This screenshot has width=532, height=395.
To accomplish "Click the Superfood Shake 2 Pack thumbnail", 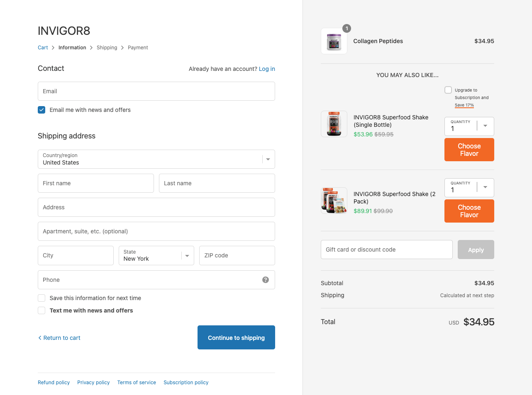I will 334,201.
